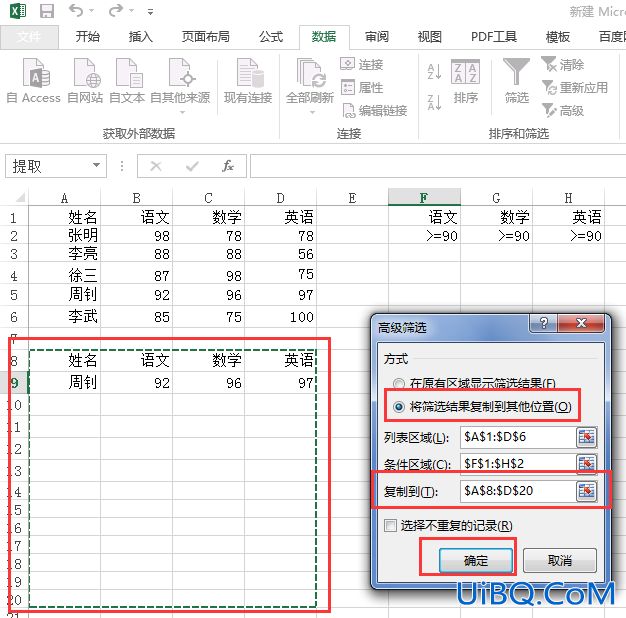Click the Excel application logo icon

coord(18,11)
